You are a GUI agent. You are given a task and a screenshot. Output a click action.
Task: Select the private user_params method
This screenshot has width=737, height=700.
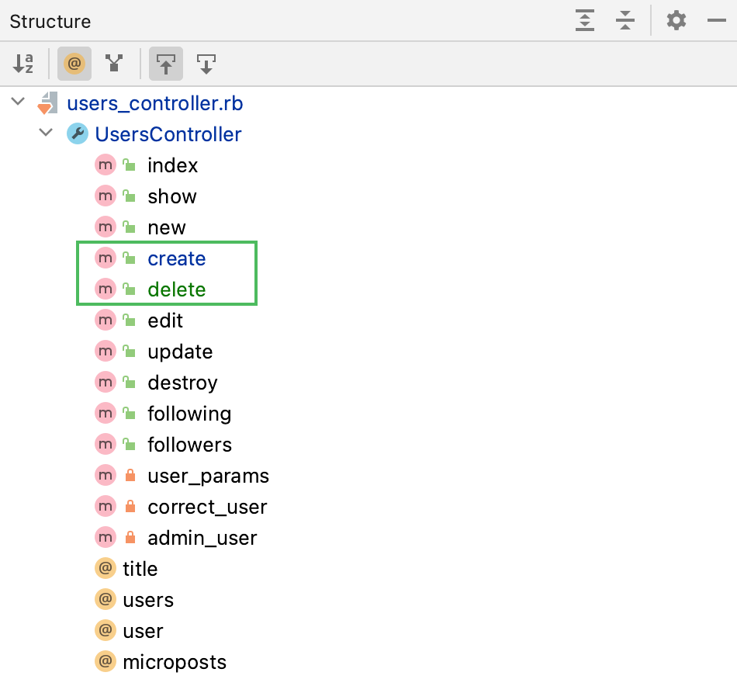pos(208,476)
